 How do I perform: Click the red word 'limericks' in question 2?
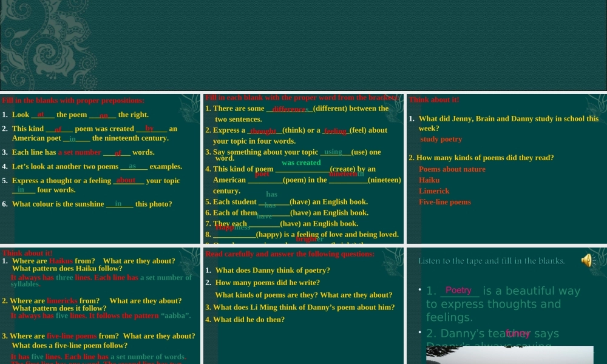(62, 301)
